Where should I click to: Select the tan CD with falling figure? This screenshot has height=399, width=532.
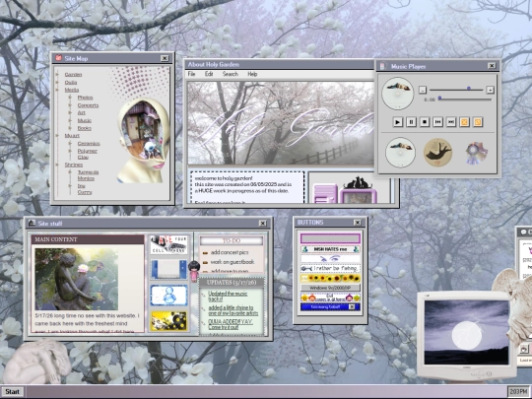437,153
